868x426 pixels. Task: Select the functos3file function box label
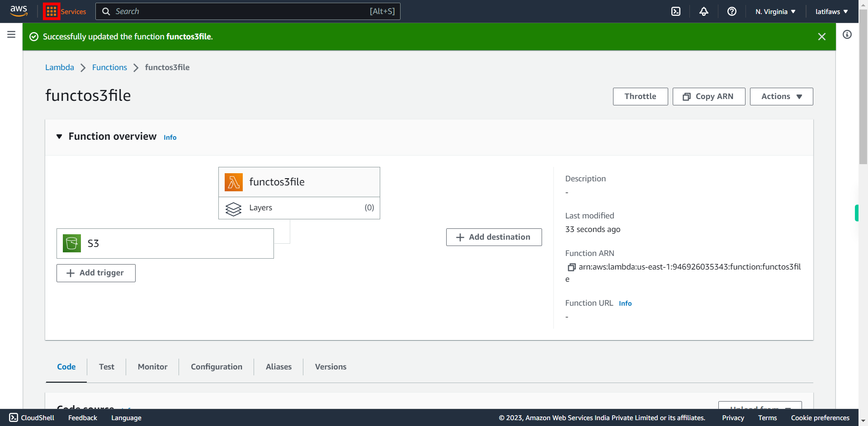point(277,182)
